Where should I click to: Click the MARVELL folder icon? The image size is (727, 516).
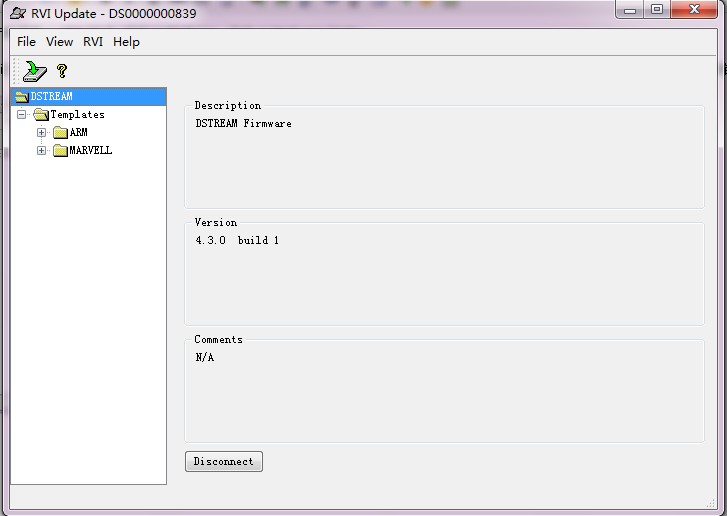tap(60, 151)
